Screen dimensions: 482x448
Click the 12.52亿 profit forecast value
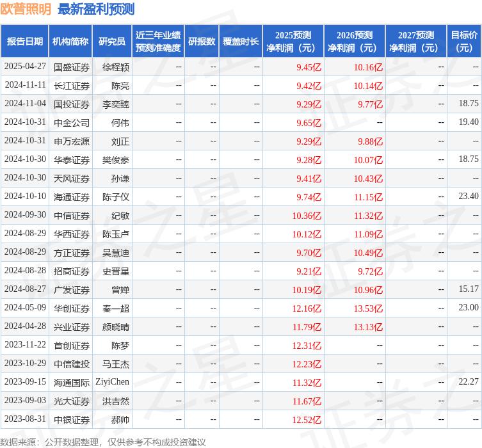point(307,420)
